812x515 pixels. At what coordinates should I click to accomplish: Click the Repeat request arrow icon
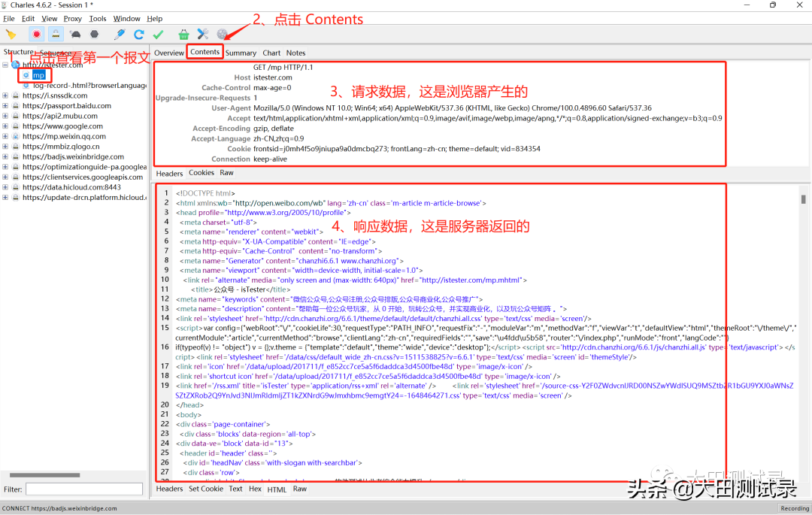tap(139, 34)
